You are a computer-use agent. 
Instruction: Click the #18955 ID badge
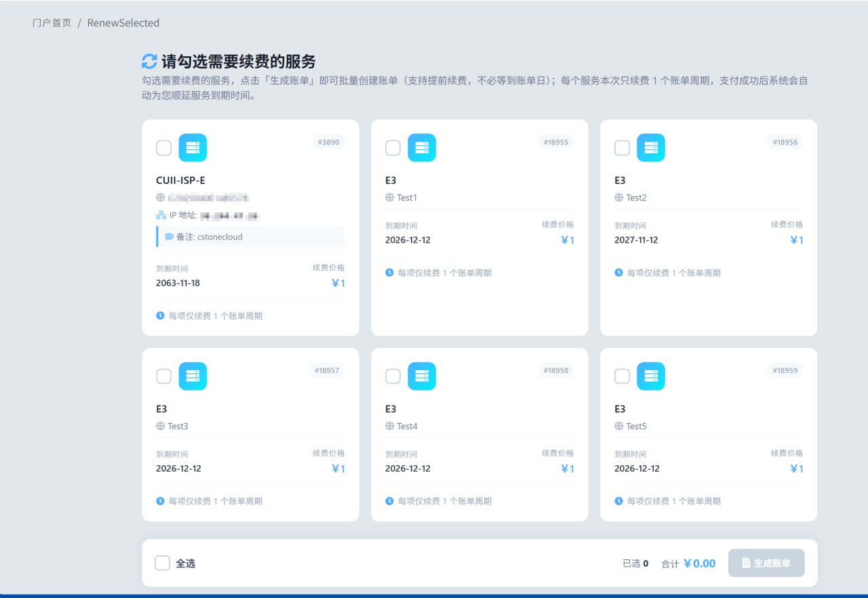pos(556,142)
